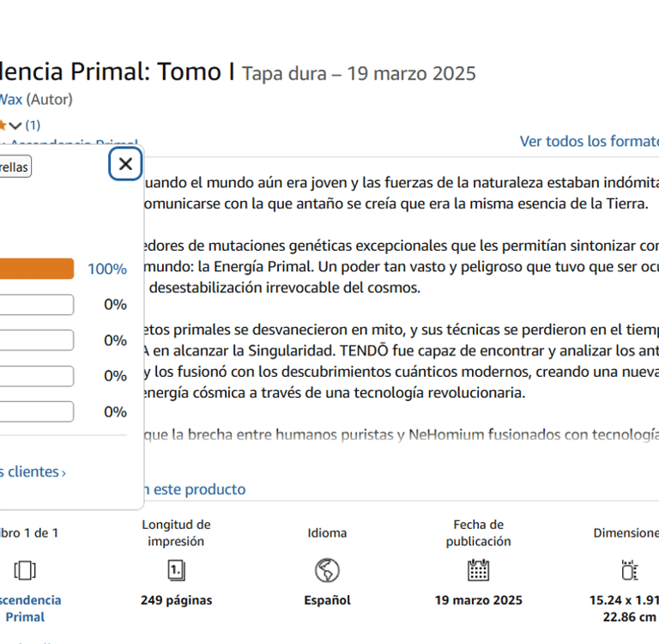Close the ratings breakdown popover

tap(125, 164)
